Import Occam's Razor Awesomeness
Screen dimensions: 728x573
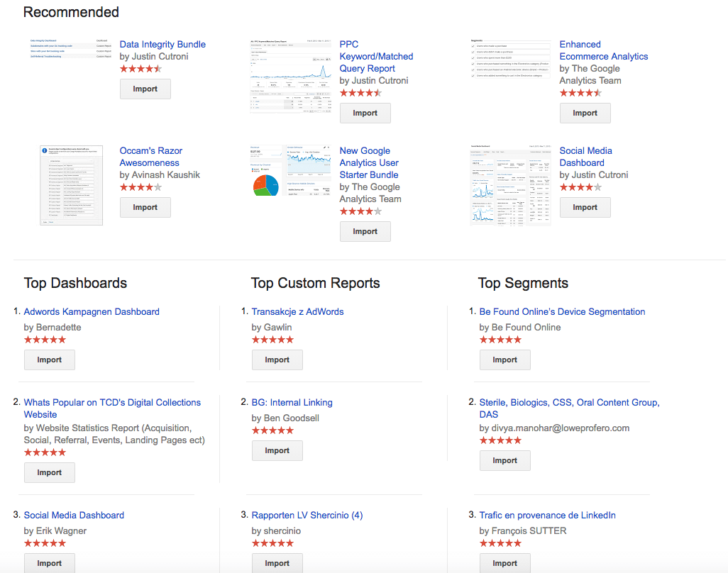[x=145, y=207]
